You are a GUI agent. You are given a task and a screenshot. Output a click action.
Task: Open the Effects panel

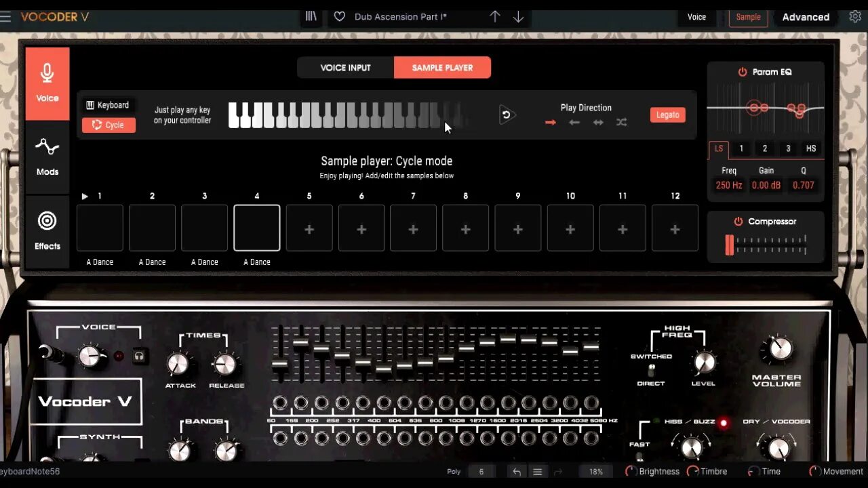click(47, 231)
